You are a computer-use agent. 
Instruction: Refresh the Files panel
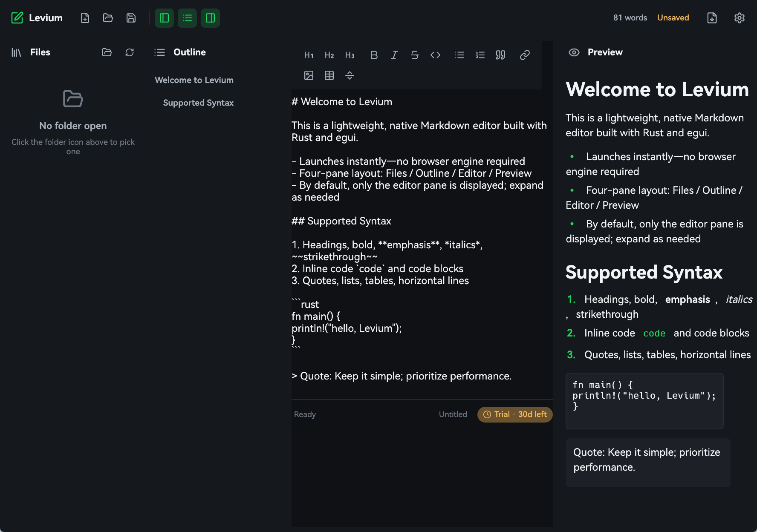click(x=130, y=52)
